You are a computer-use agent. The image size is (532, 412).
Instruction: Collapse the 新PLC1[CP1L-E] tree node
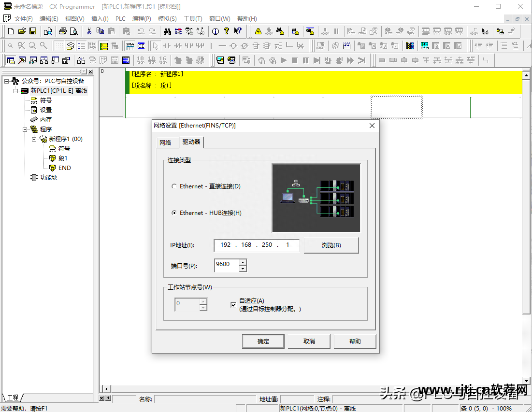point(15,91)
